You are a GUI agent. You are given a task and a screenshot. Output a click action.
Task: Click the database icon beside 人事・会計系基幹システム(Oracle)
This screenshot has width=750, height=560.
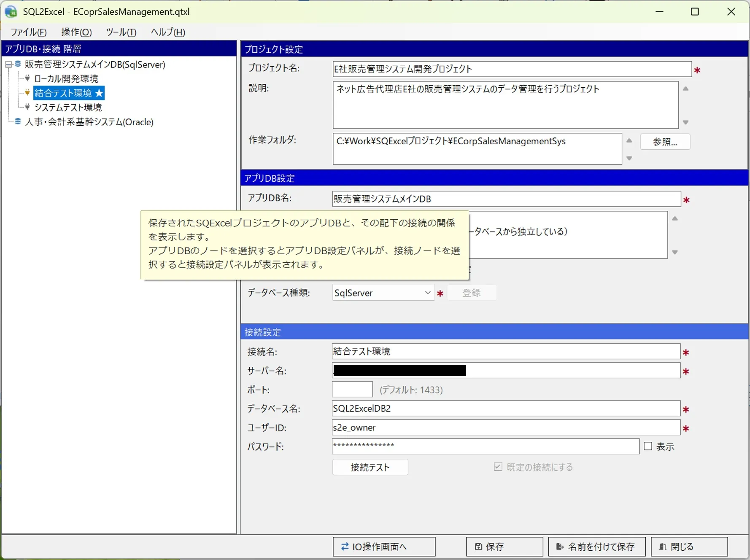click(x=18, y=121)
